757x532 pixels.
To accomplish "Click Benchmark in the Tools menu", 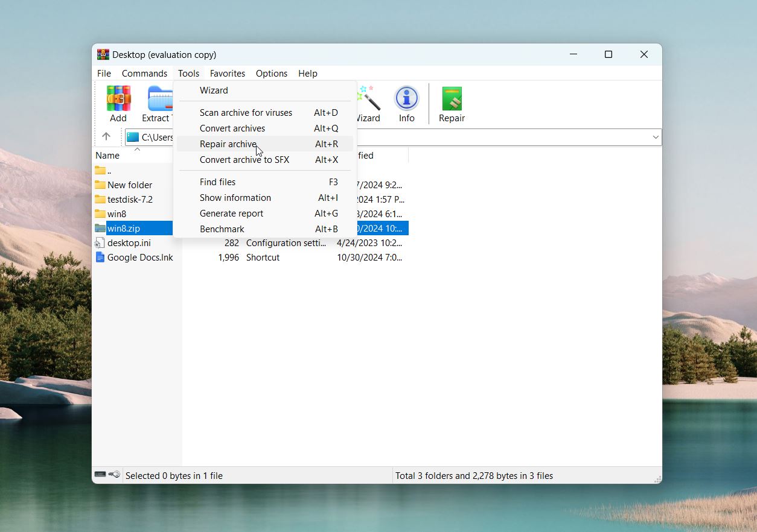I will click(x=222, y=229).
